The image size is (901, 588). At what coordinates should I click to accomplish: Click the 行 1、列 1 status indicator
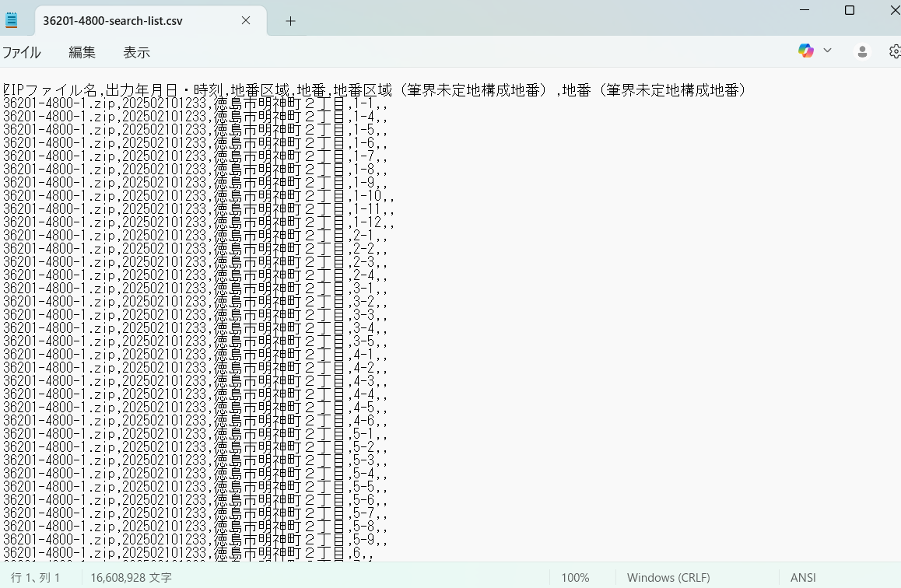click(x=36, y=578)
